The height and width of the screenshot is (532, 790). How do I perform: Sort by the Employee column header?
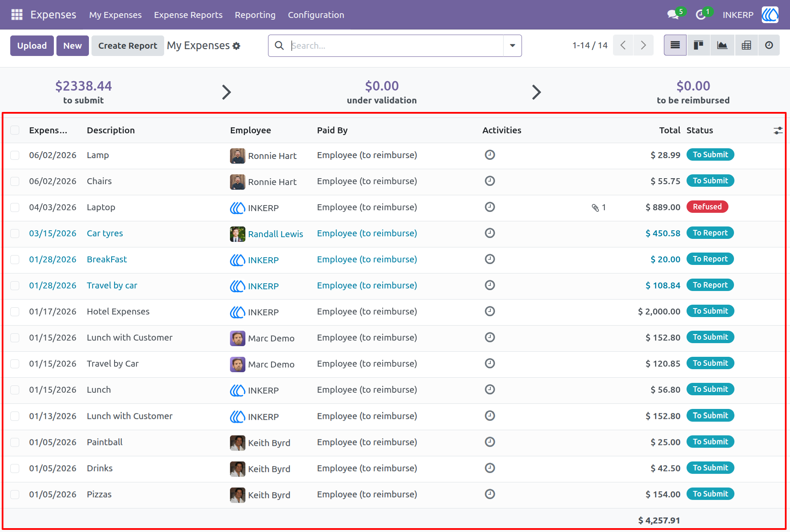(x=251, y=130)
